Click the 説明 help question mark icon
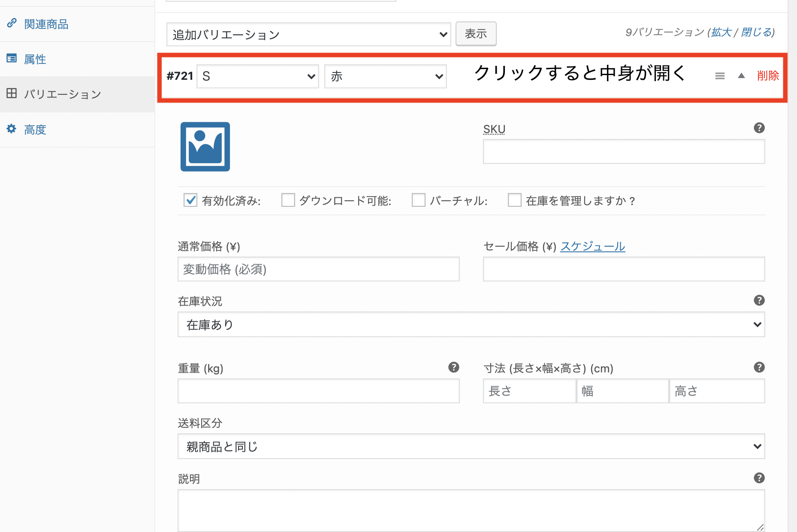This screenshot has height=532, width=797. pyautogui.click(x=759, y=478)
